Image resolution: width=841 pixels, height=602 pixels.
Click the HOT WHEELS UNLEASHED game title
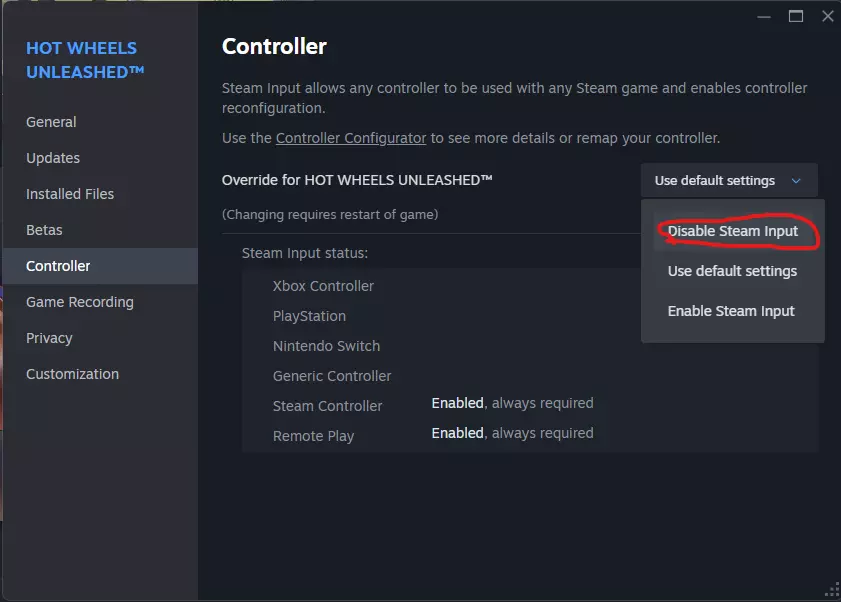point(85,60)
